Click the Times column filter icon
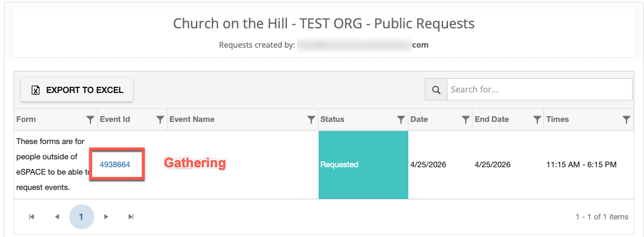644x237 pixels. [626, 120]
